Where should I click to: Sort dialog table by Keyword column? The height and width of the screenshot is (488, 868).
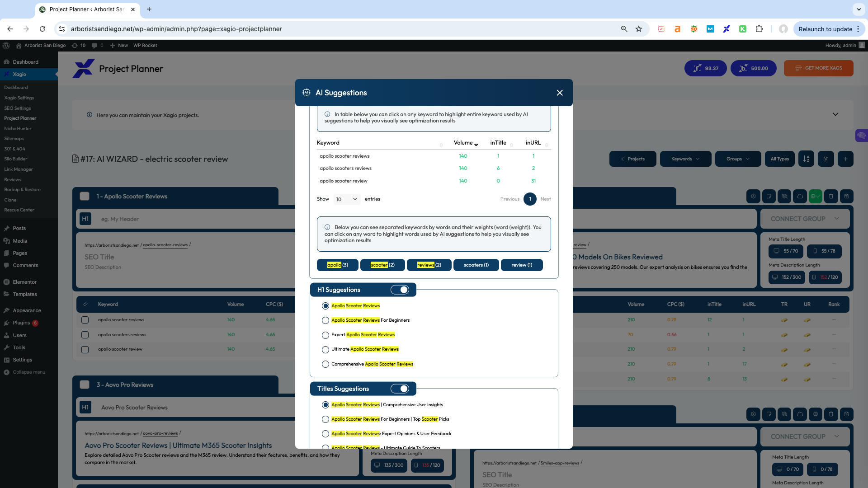click(x=380, y=143)
